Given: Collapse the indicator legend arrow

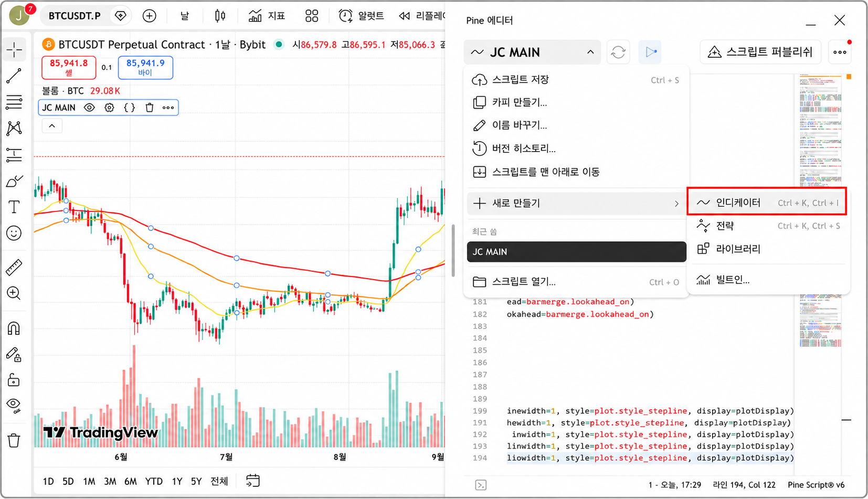Looking at the screenshot, I should pyautogui.click(x=52, y=126).
